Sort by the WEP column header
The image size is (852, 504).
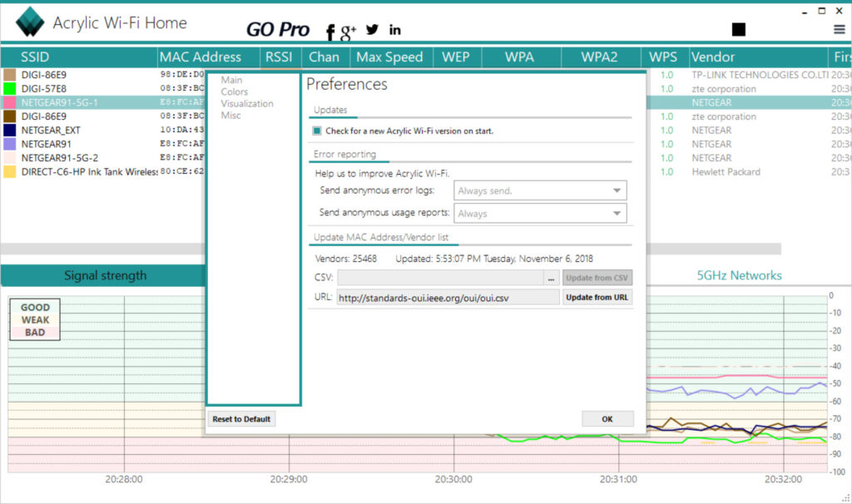[457, 57]
